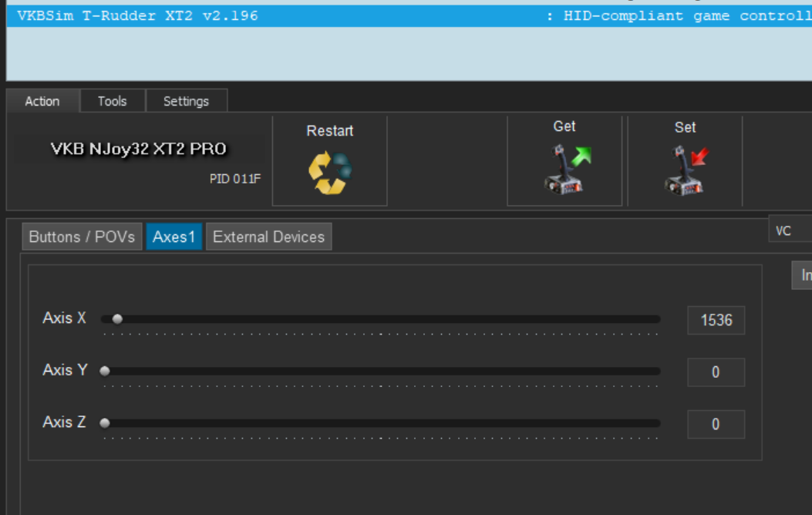The image size is (812, 515).
Task: Select the VKBSim T-Rudder XT2 v2.196 device row
Action: point(409,16)
